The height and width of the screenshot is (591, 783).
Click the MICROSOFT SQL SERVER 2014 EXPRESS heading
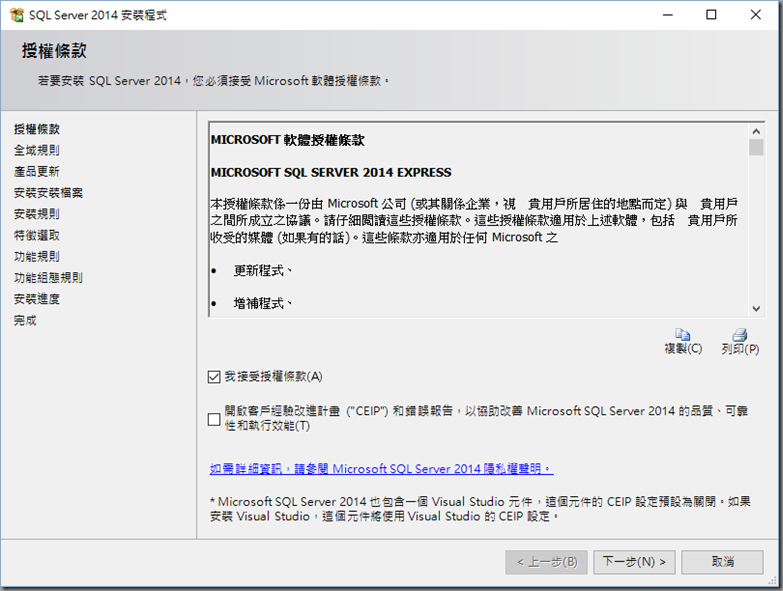coord(331,173)
